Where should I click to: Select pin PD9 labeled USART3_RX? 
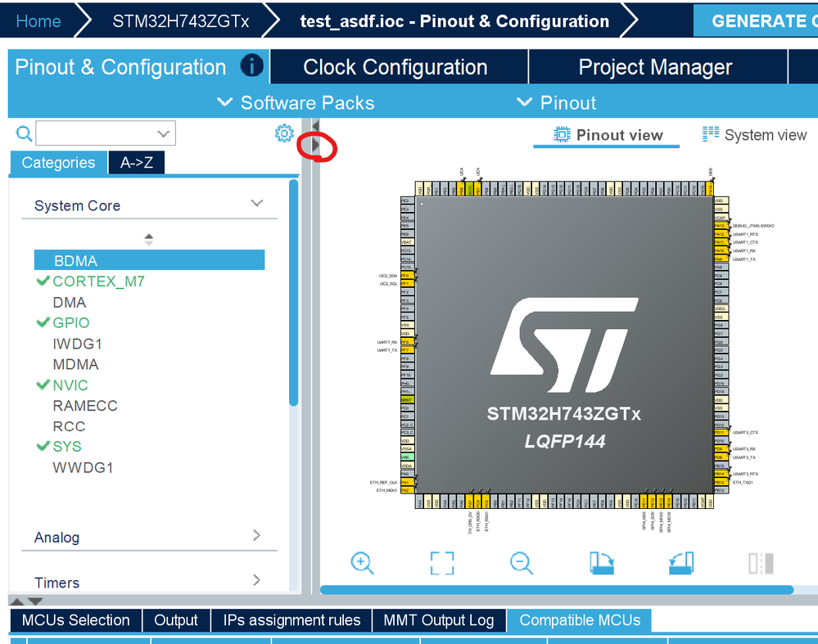click(x=721, y=448)
